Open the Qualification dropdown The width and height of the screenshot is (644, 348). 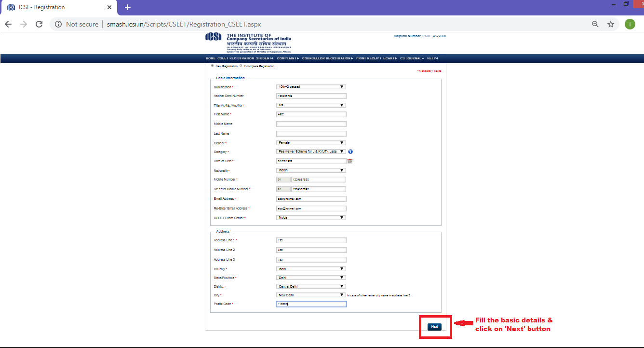coord(311,87)
